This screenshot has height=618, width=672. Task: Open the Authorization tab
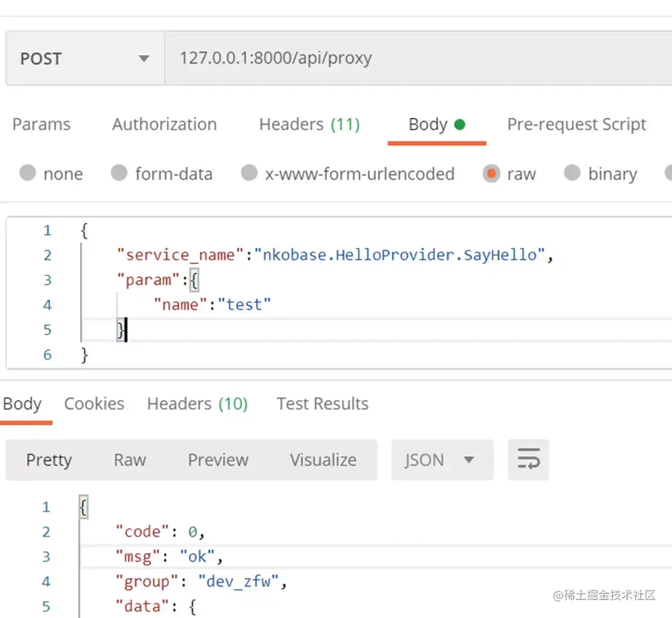pyautogui.click(x=165, y=124)
